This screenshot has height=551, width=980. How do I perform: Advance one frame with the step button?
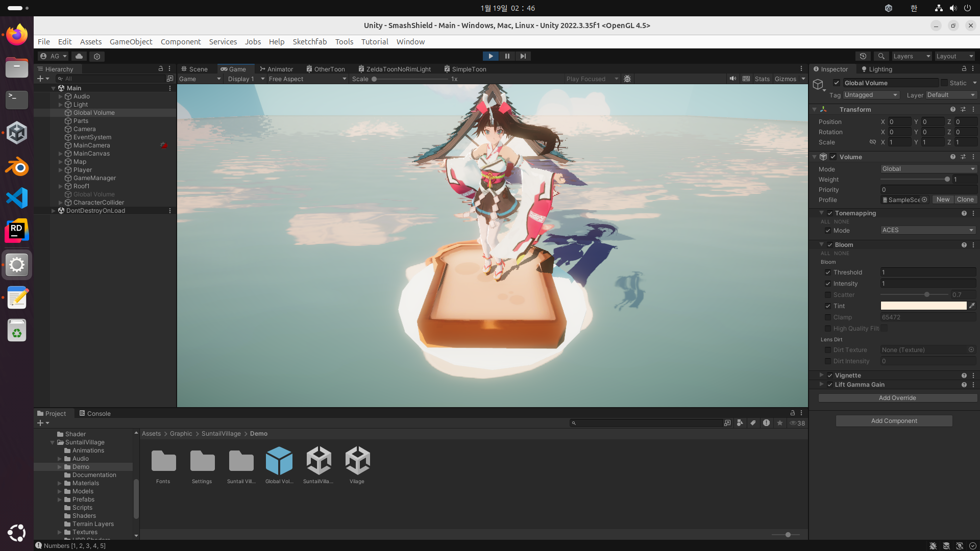click(523, 56)
